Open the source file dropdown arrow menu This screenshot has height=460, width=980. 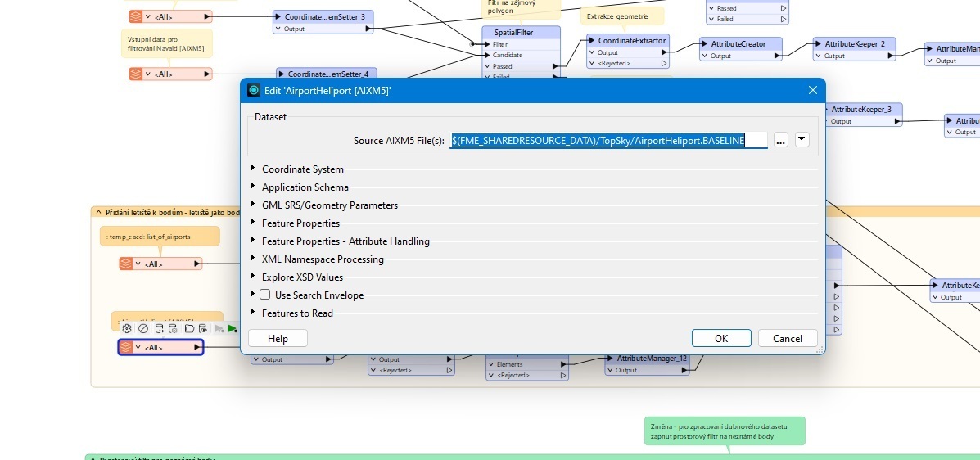802,140
